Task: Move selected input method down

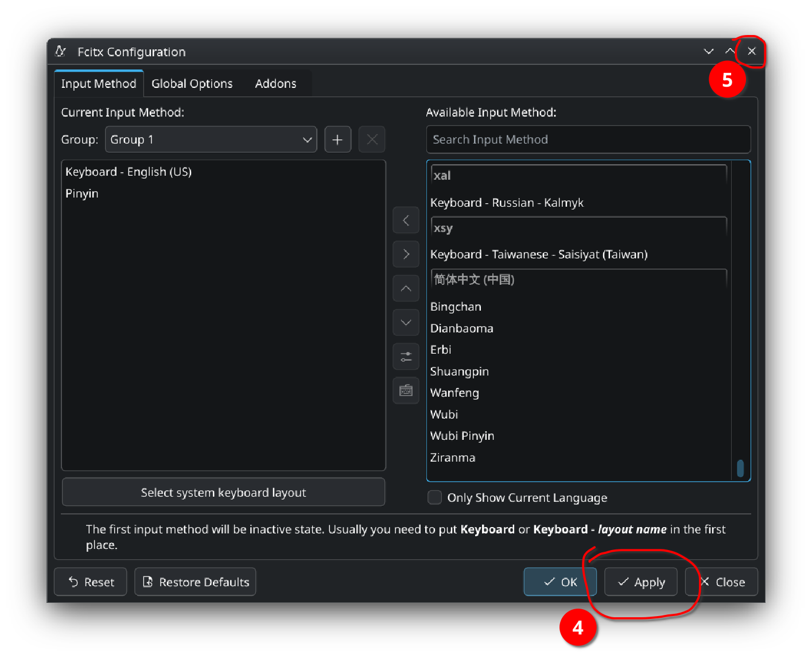Action: [406, 323]
